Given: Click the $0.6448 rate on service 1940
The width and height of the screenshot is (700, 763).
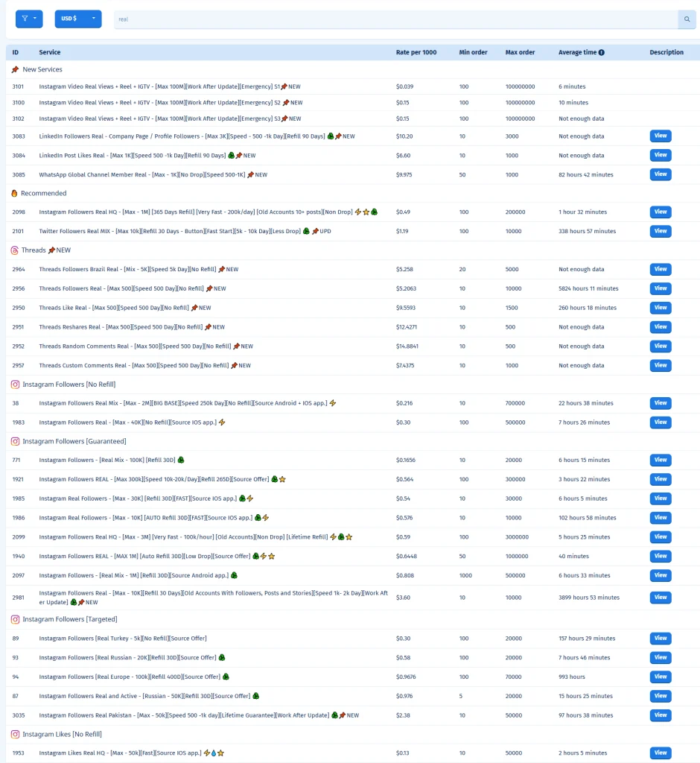Looking at the screenshot, I should pos(406,556).
